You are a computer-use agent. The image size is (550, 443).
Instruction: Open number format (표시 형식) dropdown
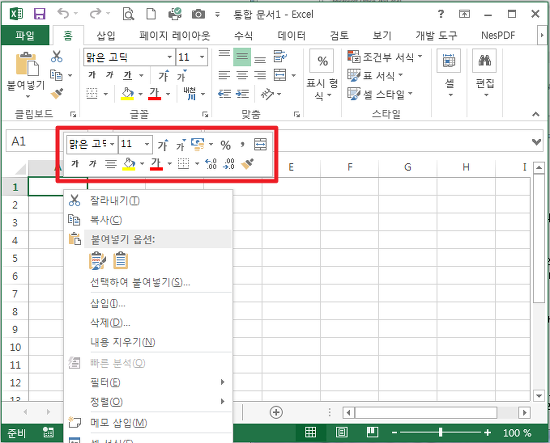[x=322, y=76]
